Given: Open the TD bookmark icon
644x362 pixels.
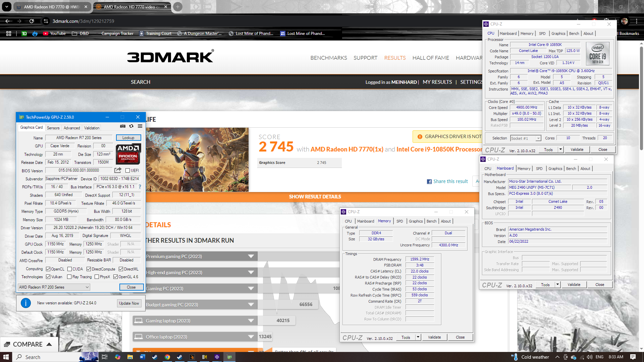Looking at the screenshot, I should click(x=24, y=34).
